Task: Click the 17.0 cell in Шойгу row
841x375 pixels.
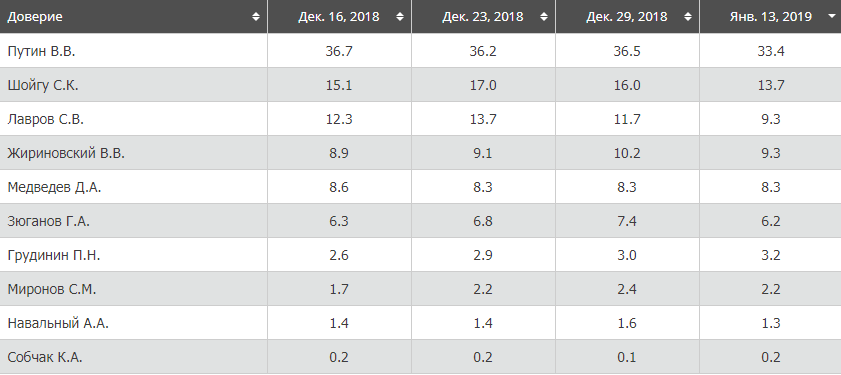Action: pyautogui.click(x=483, y=85)
